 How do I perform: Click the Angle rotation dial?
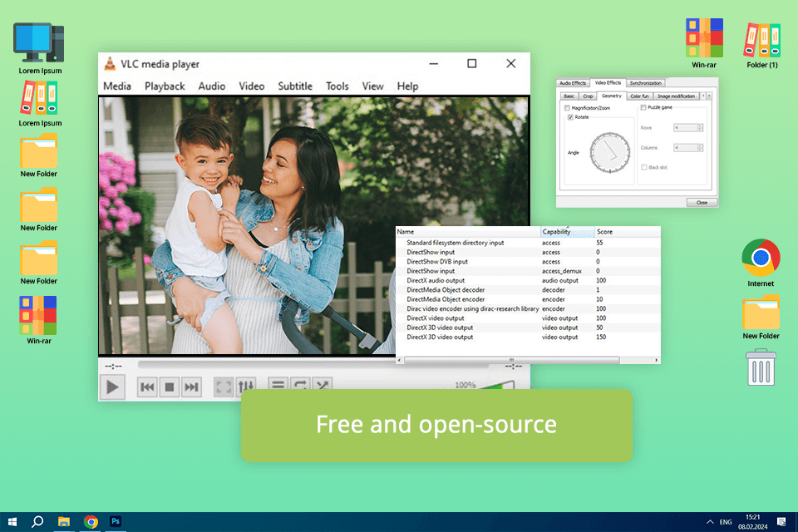(609, 152)
